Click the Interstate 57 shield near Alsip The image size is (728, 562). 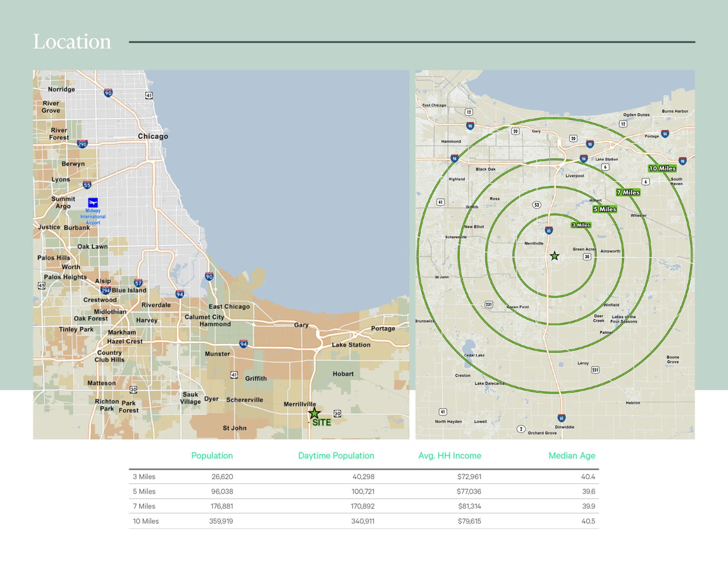[138, 283]
